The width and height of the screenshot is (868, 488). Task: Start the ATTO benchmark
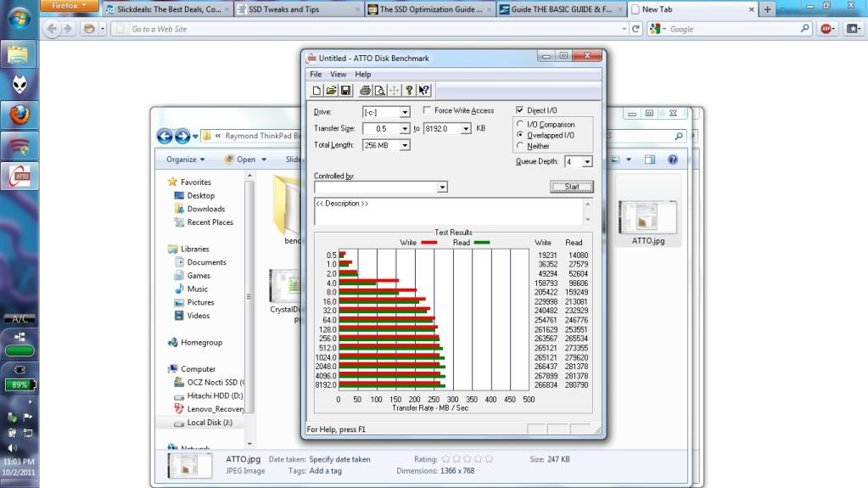coord(572,187)
